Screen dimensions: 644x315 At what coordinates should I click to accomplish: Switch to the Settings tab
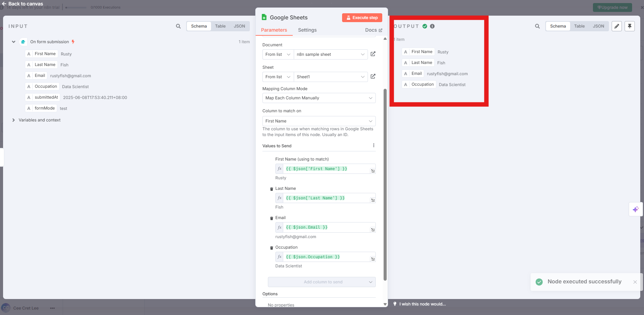coord(307,30)
